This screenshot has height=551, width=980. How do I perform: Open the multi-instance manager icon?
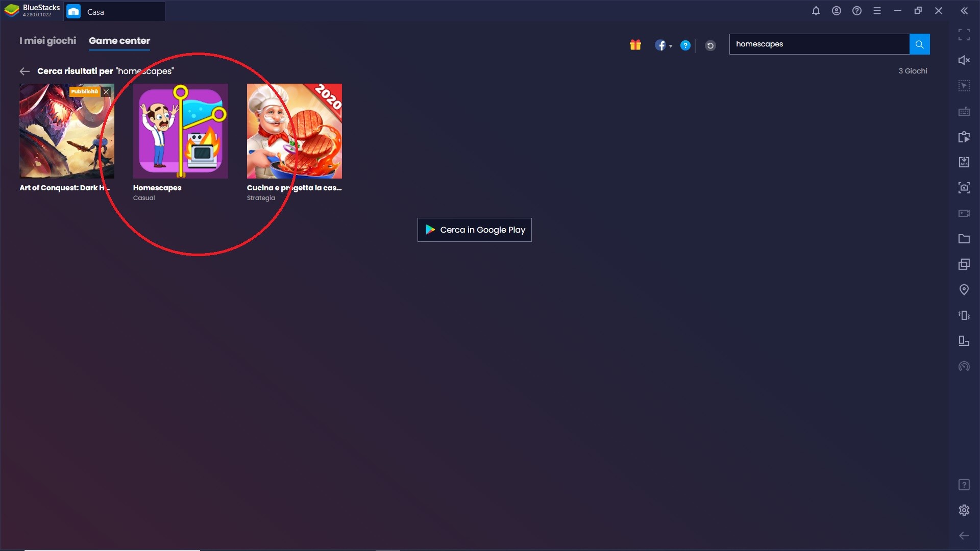(x=964, y=264)
